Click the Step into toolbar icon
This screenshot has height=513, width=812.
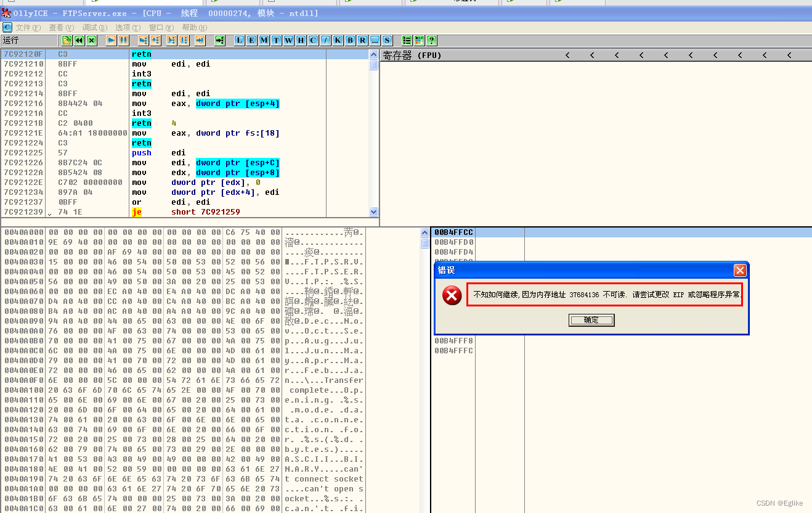tap(143, 40)
